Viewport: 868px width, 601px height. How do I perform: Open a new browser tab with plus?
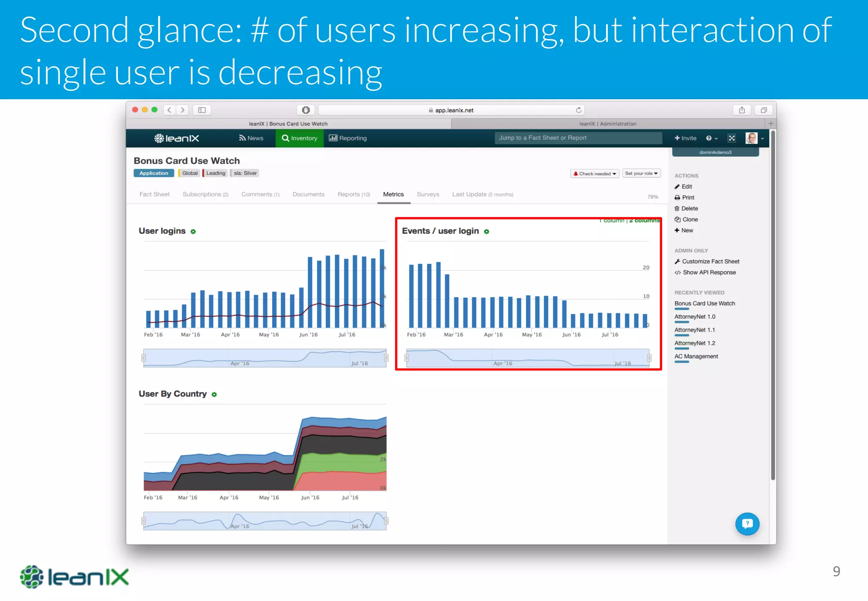point(771,123)
